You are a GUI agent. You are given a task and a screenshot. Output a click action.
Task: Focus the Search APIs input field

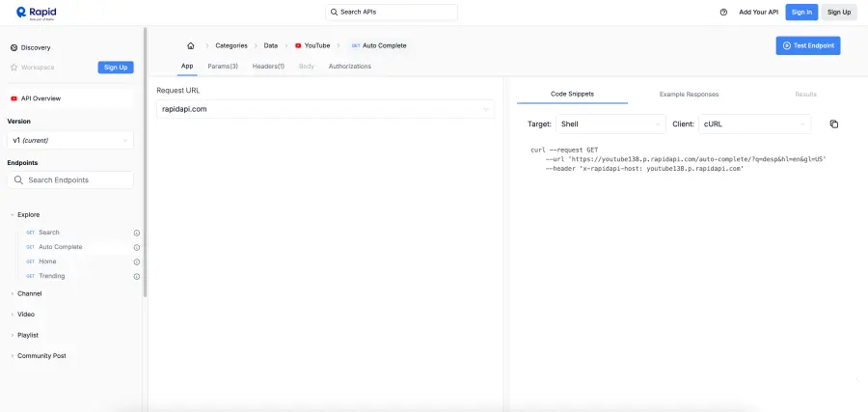tap(392, 12)
